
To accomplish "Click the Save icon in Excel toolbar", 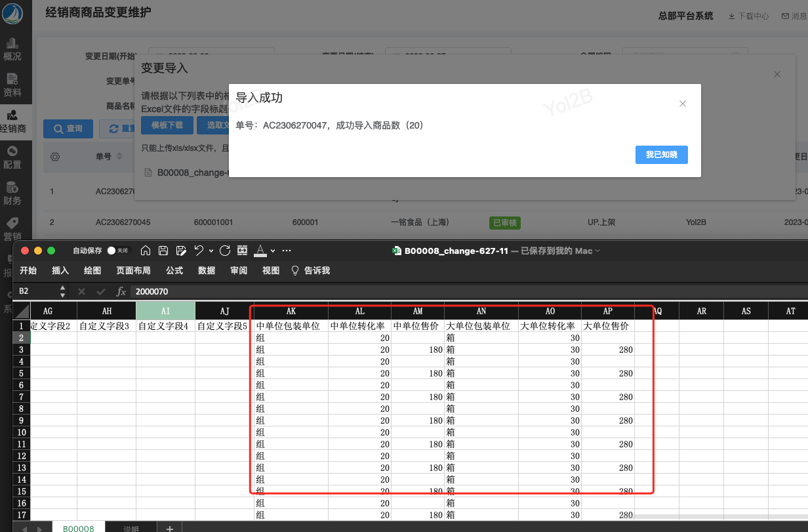I will 163,251.
